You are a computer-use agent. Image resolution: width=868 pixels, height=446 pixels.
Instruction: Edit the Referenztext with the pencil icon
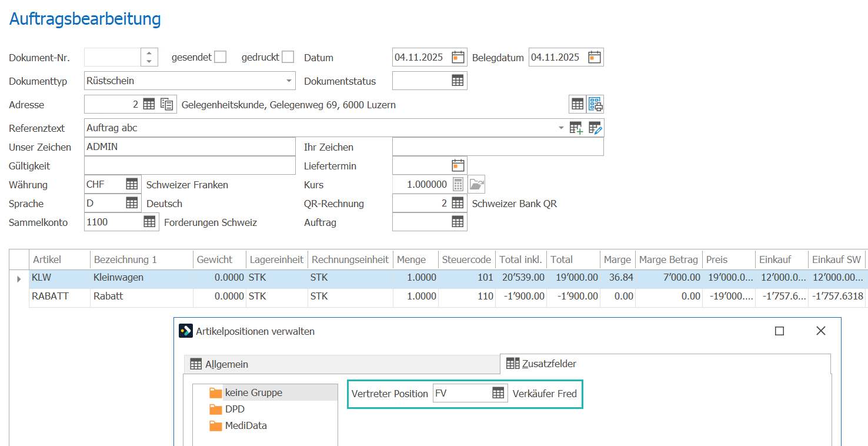tap(596, 128)
